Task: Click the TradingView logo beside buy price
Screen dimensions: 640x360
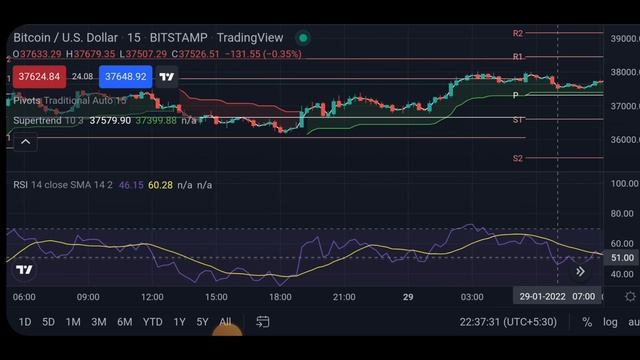Action: 167,77
